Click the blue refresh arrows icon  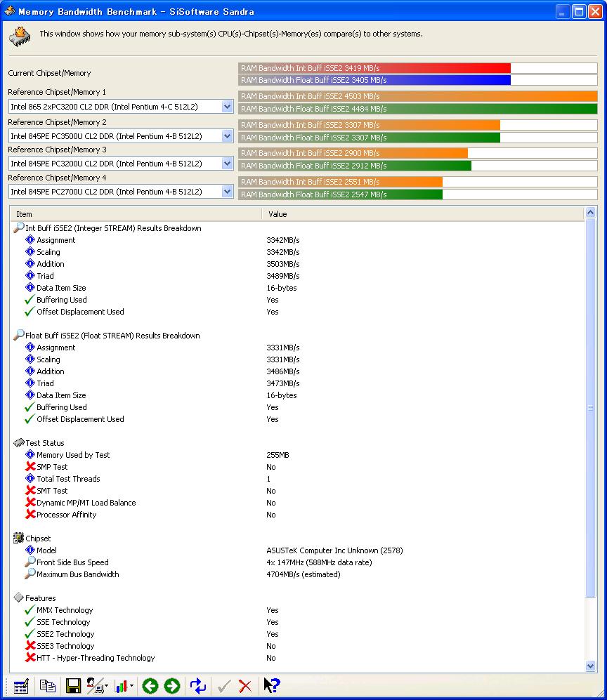pyautogui.click(x=198, y=686)
